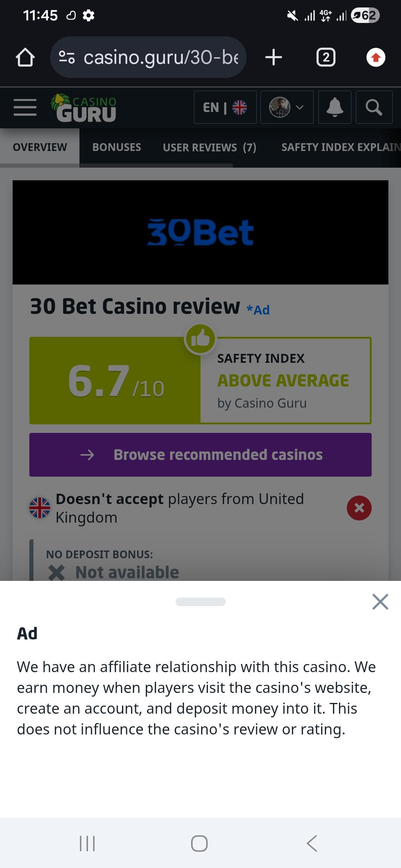Select the Safety Index Explained tab
This screenshot has height=868, width=401.
340,147
